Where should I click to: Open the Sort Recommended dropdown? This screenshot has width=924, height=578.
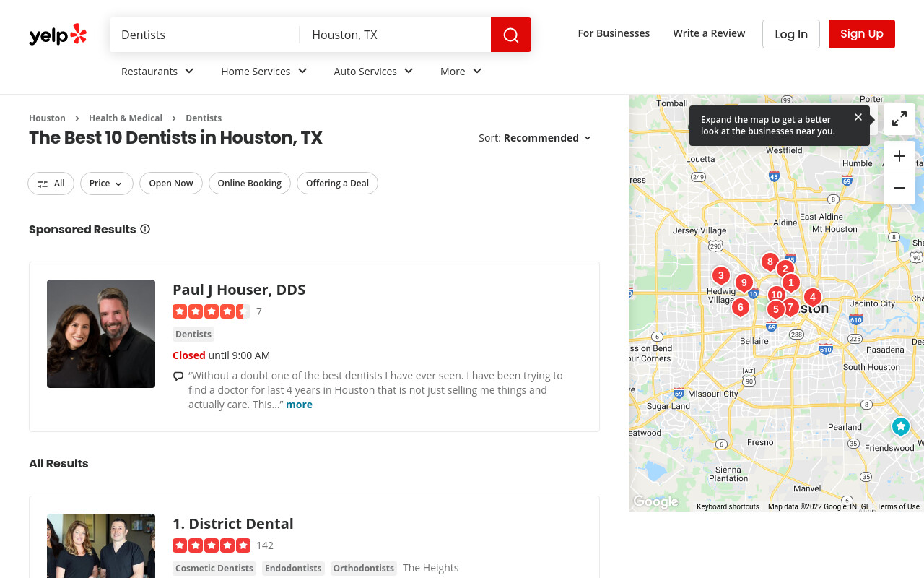(x=535, y=138)
